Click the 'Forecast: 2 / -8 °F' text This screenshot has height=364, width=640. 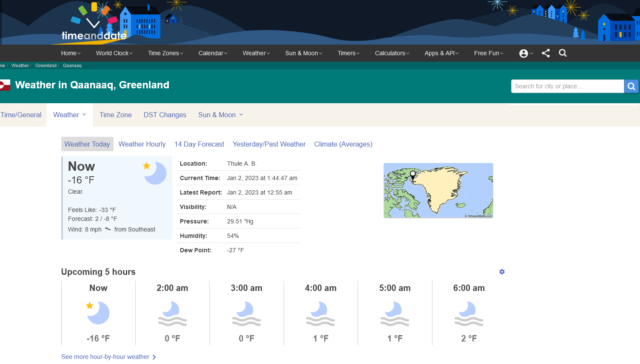(93, 219)
